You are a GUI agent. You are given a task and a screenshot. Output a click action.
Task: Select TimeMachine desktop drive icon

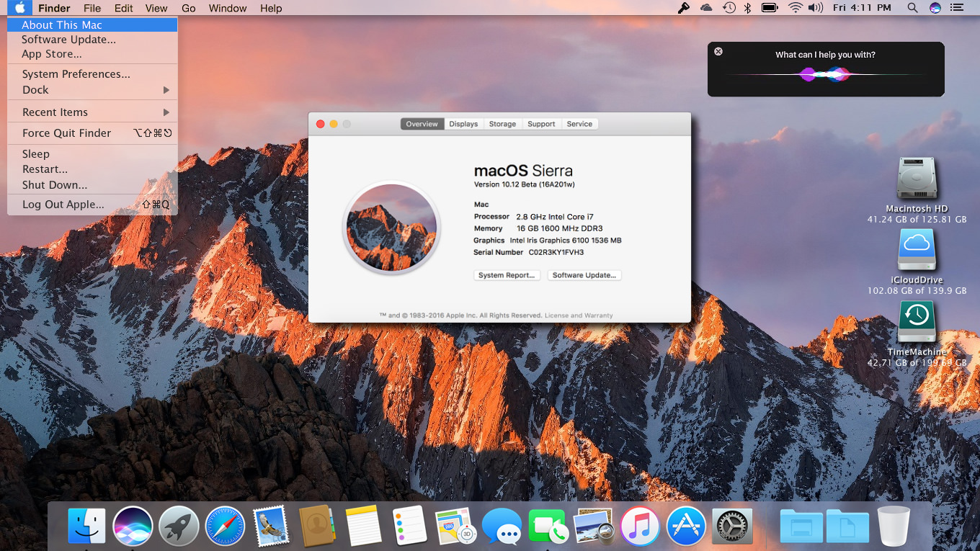(917, 322)
